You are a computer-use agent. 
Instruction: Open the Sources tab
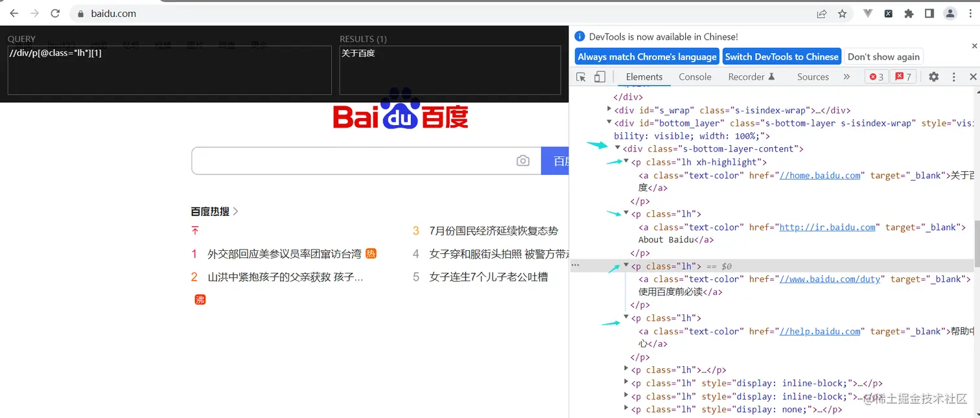point(813,76)
